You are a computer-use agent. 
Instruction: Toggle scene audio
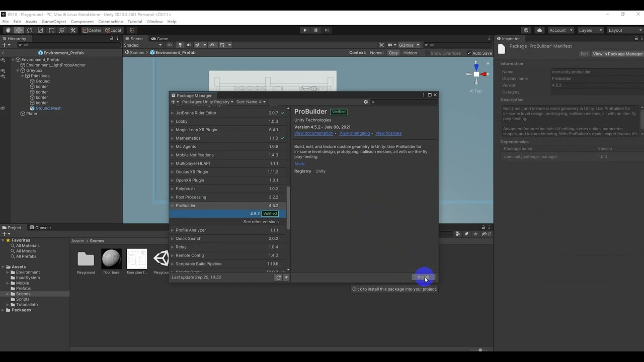point(189,45)
